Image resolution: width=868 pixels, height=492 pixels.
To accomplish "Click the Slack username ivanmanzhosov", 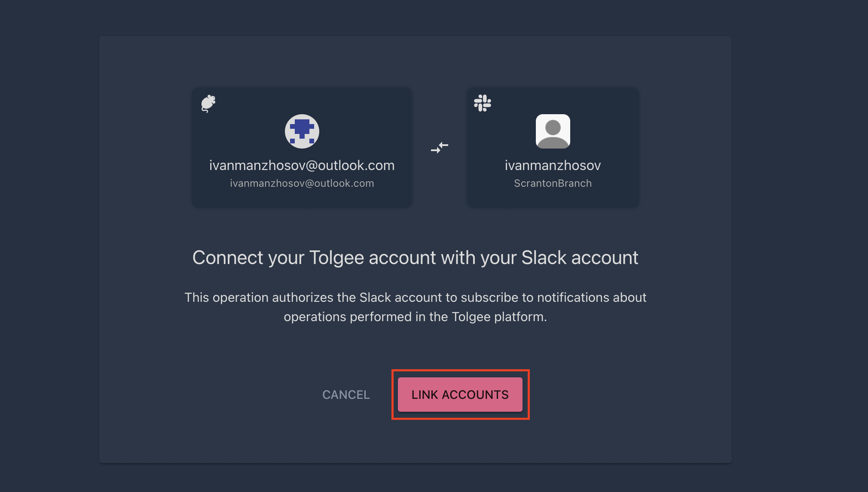I will coord(553,165).
